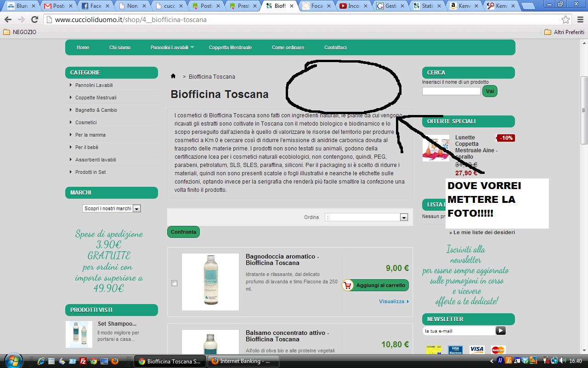Switch to the YouTube browser tab

coord(354,6)
